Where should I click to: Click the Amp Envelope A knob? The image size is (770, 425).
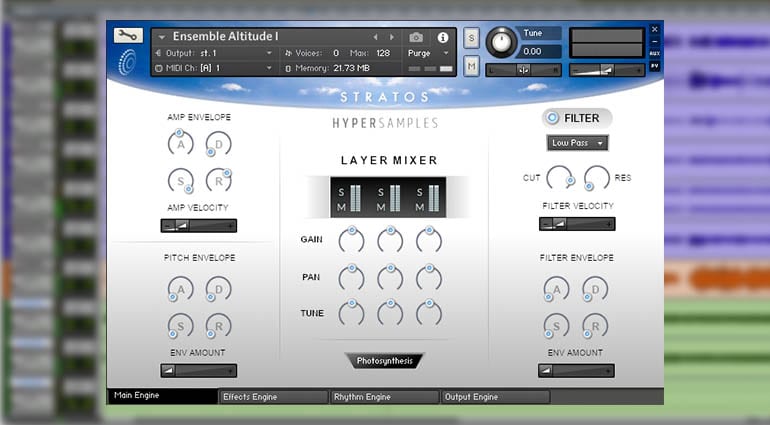pyautogui.click(x=181, y=143)
